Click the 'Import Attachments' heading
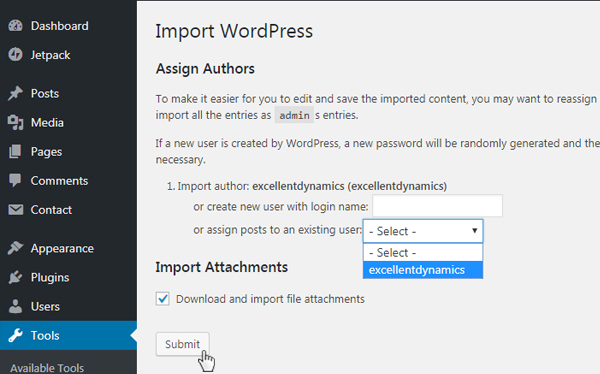The height and width of the screenshot is (374, 600). (222, 267)
